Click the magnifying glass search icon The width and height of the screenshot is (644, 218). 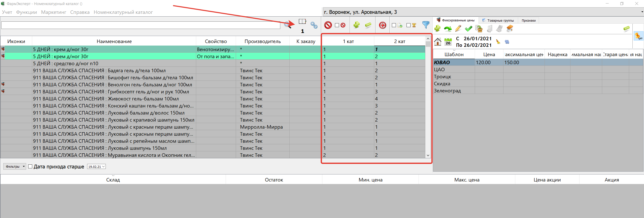(287, 25)
